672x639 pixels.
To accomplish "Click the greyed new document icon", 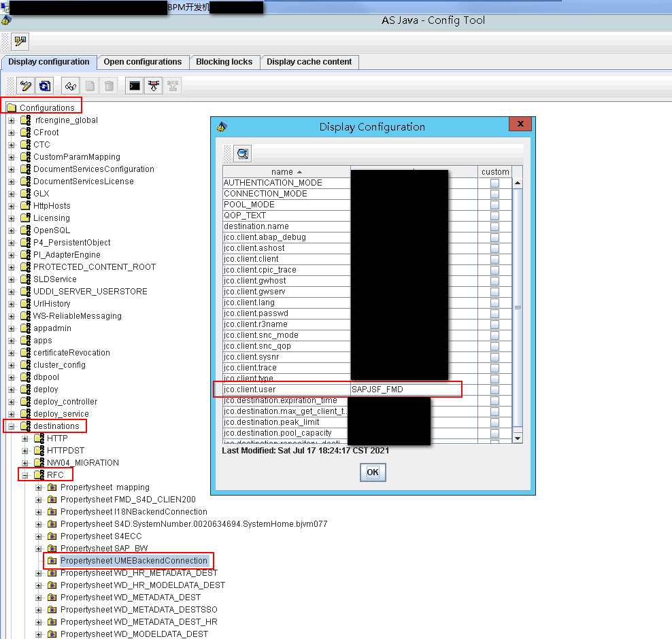I will (90, 86).
